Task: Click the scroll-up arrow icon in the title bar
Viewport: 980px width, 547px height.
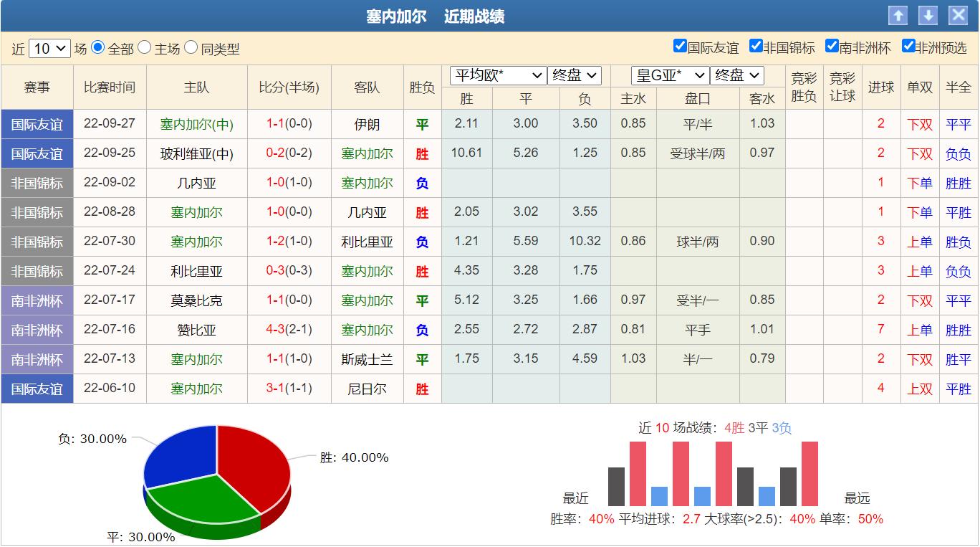Action: tap(896, 14)
